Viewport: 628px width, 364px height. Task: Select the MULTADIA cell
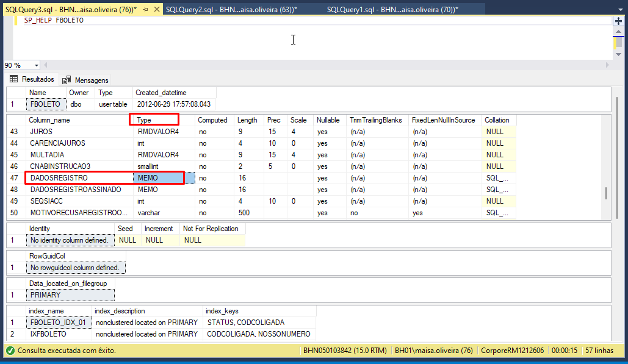tap(79, 155)
